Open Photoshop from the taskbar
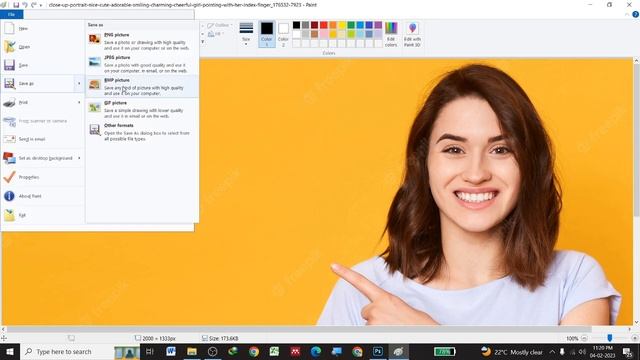640x360 pixels. click(x=378, y=351)
